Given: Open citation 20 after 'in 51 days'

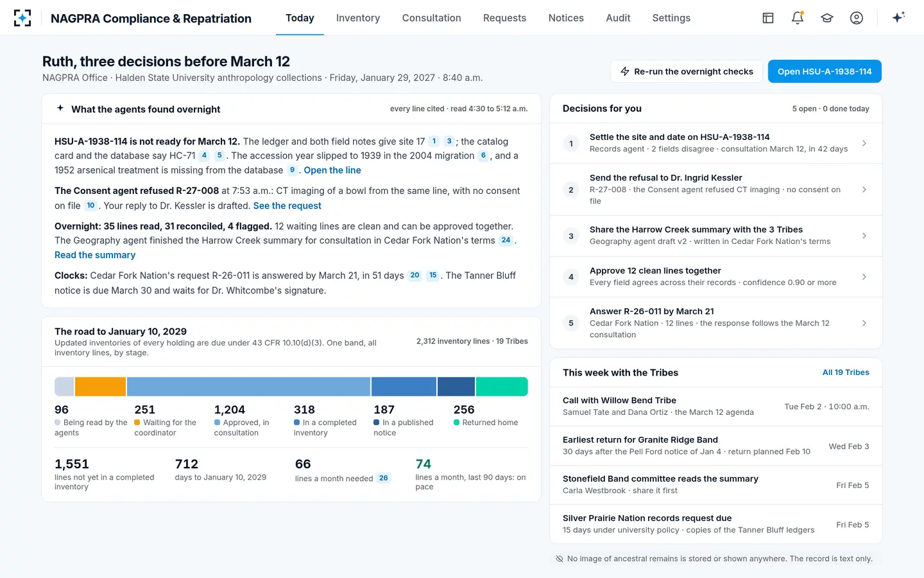Looking at the screenshot, I should [x=415, y=276].
